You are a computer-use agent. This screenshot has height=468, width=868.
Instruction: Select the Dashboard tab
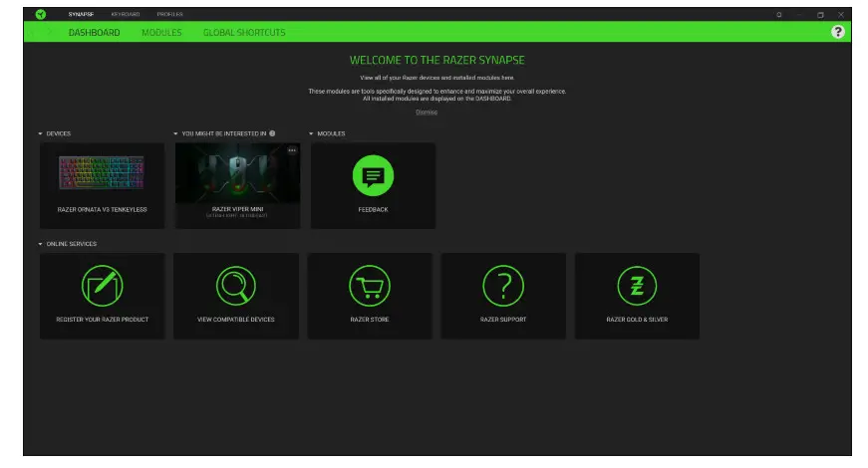point(94,33)
